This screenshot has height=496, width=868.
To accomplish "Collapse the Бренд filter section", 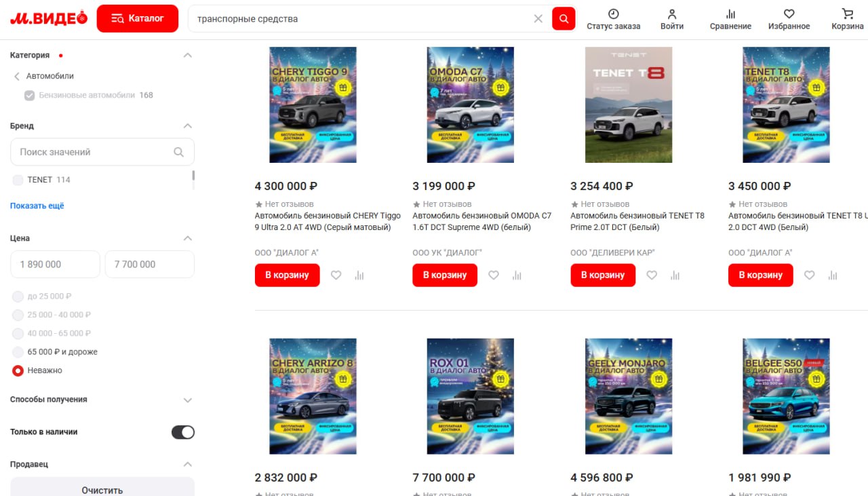I will click(188, 126).
